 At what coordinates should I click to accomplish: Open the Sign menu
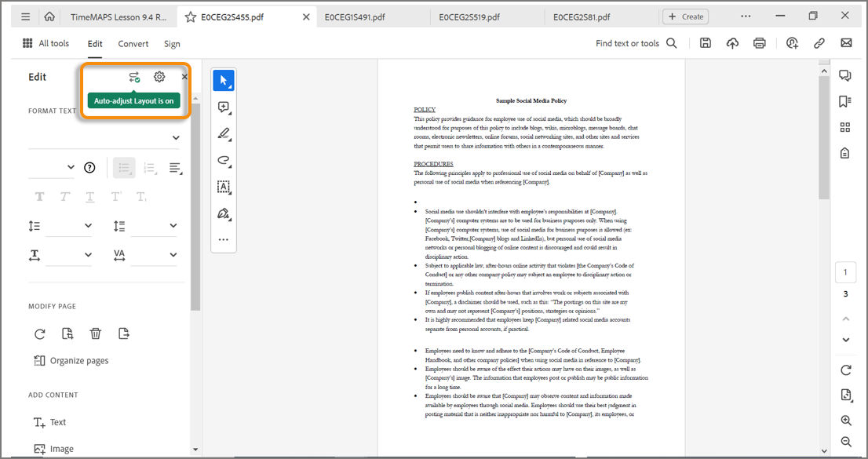tap(172, 44)
